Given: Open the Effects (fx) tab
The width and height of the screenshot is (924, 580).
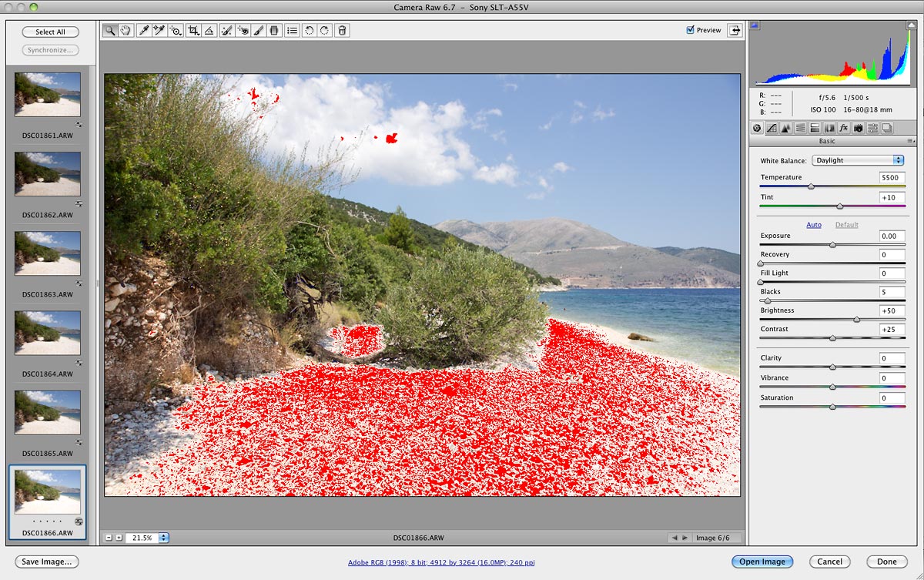Looking at the screenshot, I should pos(843,128).
